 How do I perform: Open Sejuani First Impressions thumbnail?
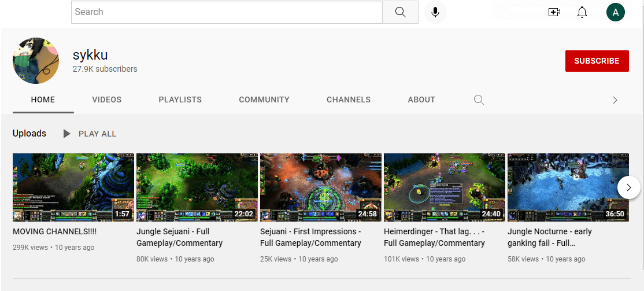click(321, 187)
